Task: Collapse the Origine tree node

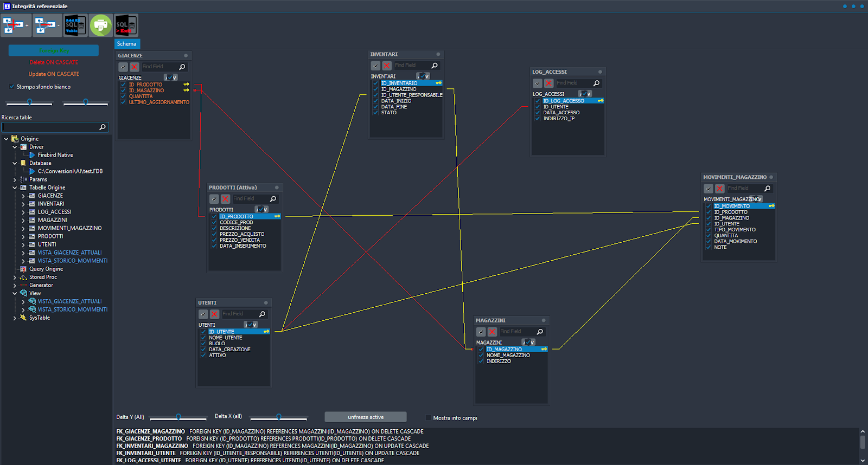Action: [6, 139]
